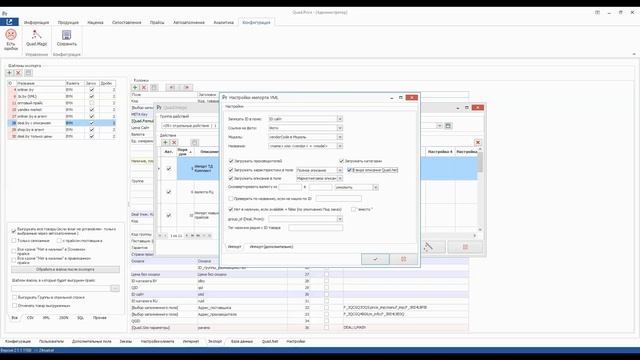Run actions using magic wand button
This screenshot has height=360, width=640.
tap(428, 247)
